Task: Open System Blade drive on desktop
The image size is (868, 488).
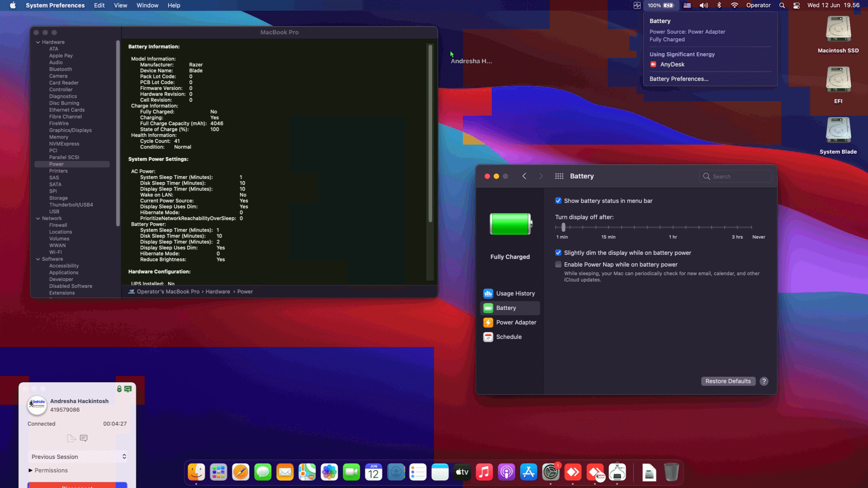Action: (838, 136)
